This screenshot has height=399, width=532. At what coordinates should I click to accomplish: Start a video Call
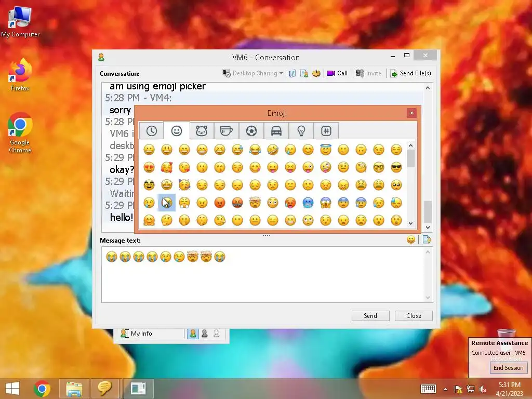(x=337, y=73)
